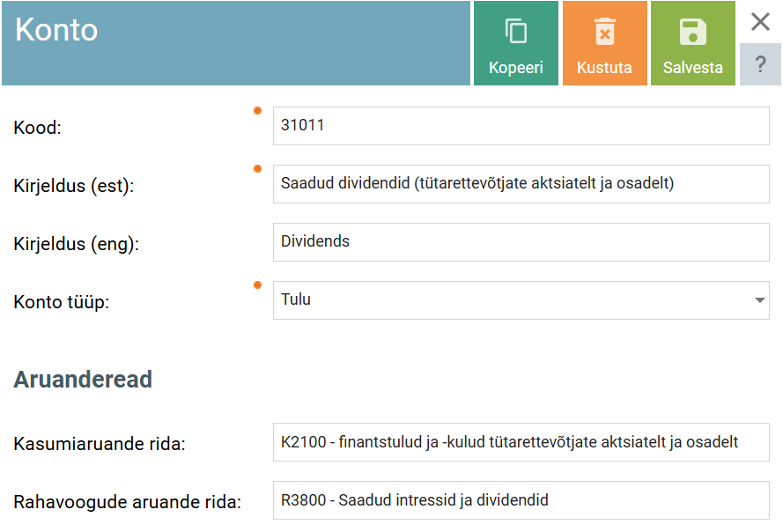Select the Kasumiaruande rida K2100 field

(x=521, y=442)
